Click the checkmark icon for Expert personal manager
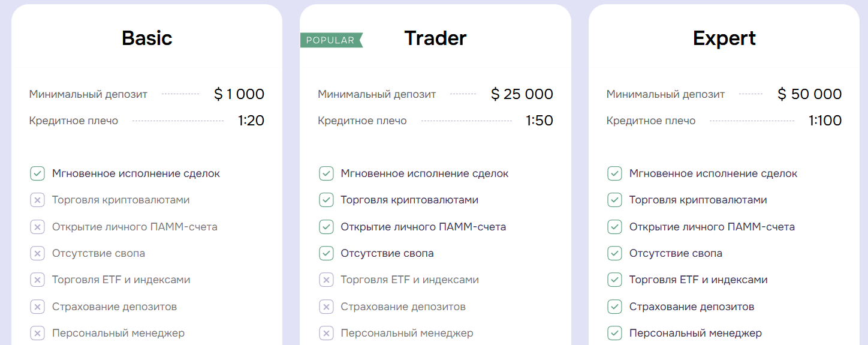 (x=614, y=333)
